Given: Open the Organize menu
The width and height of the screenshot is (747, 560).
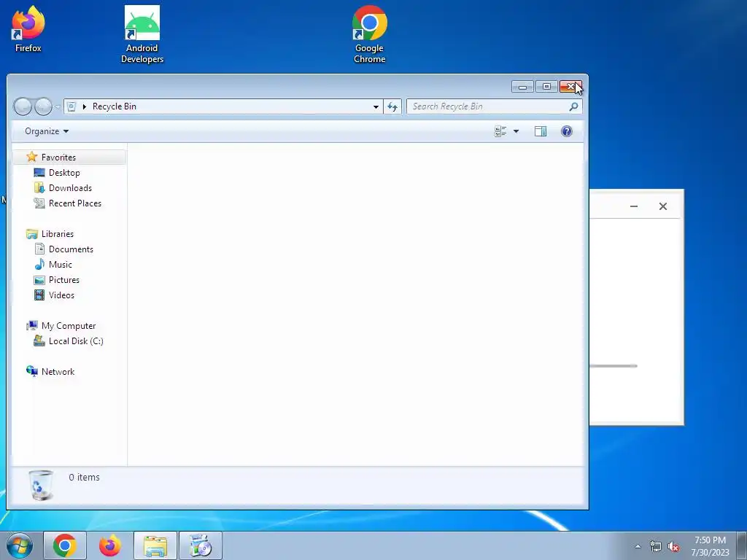Looking at the screenshot, I should click(x=46, y=131).
